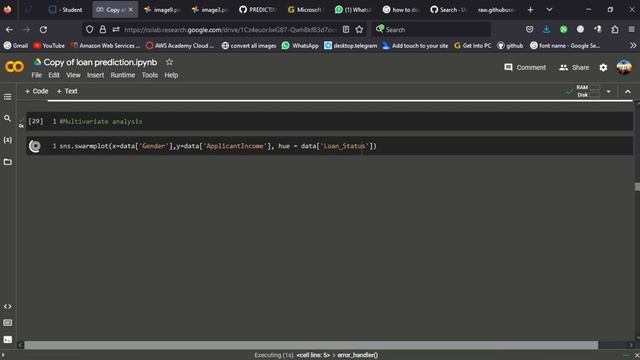Open the Insert menu

pyautogui.click(x=96, y=75)
